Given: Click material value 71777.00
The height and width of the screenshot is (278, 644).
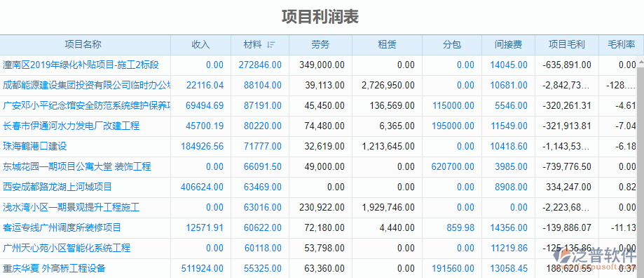Looking at the screenshot, I should (x=263, y=146).
